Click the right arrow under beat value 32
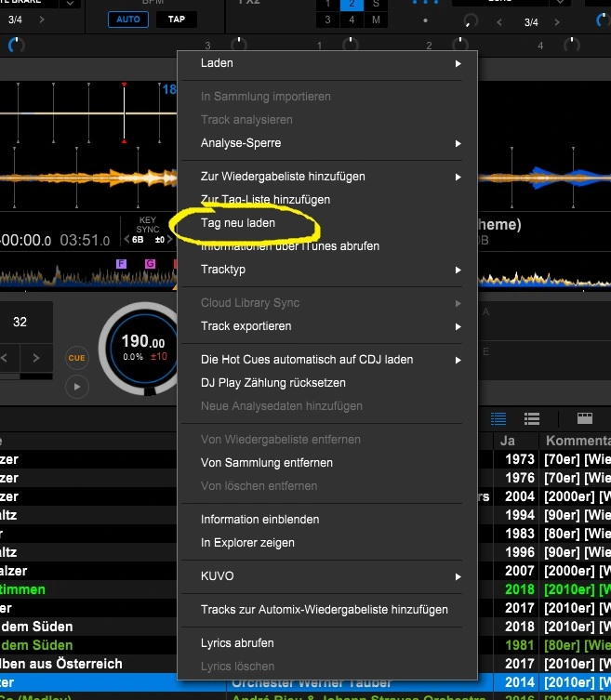611x700 pixels. (x=36, y=358)
